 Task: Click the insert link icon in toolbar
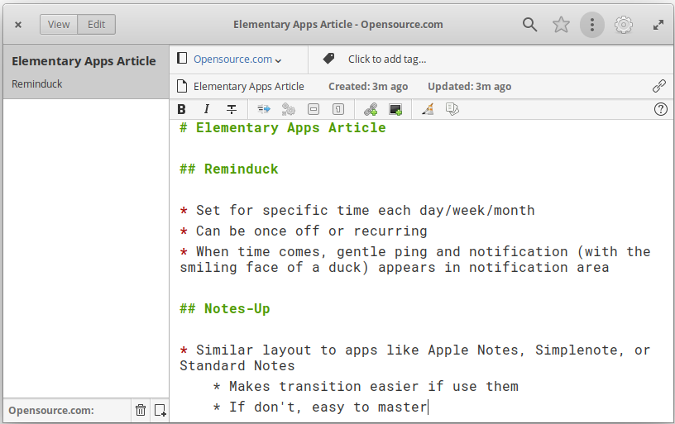pyautogui.click(x=370, y=109)
